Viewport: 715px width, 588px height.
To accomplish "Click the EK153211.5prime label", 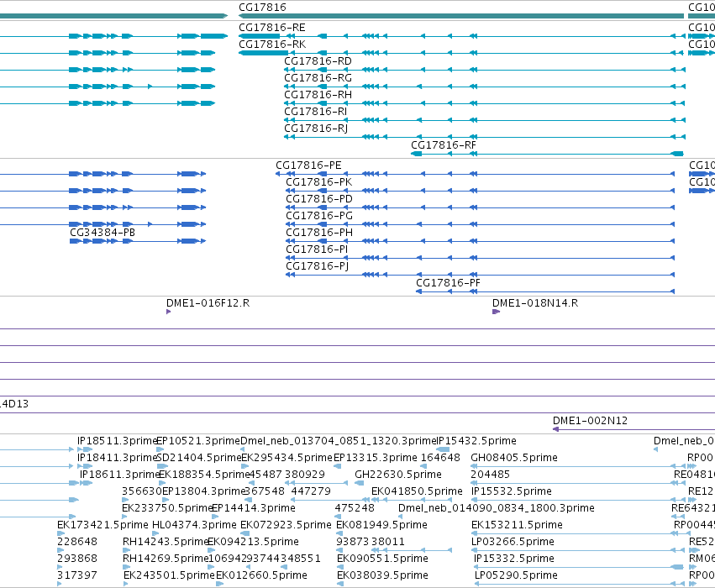I will point(517,525).
